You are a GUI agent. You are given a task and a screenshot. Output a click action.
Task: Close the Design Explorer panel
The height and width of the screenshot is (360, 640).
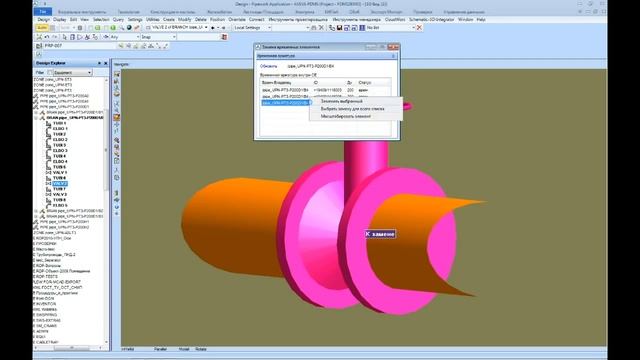[106, 63]
